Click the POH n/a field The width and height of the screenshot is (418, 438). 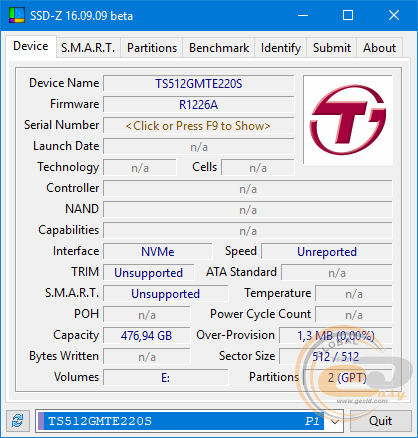click(x=147, y=315)
